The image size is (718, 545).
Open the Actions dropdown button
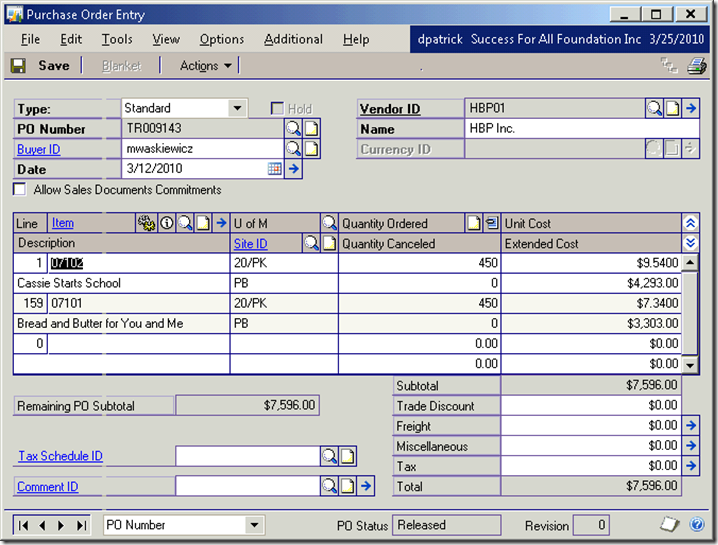(x=205, y=66)
